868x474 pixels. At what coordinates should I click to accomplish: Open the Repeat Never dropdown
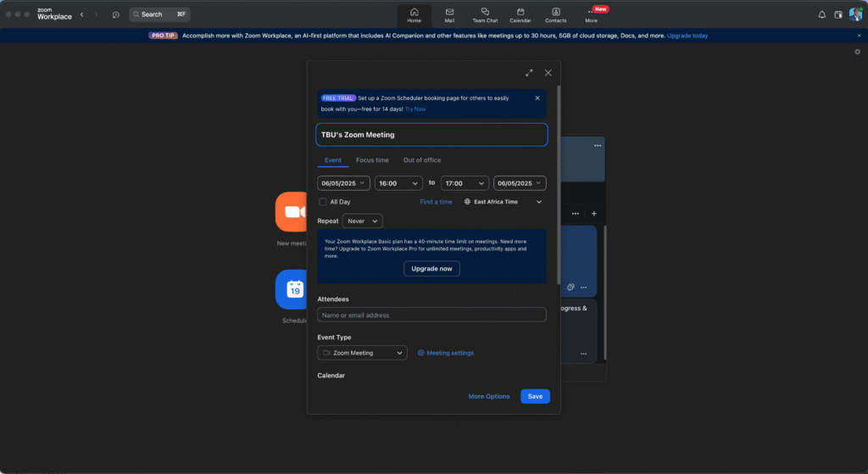pos(362,221)
